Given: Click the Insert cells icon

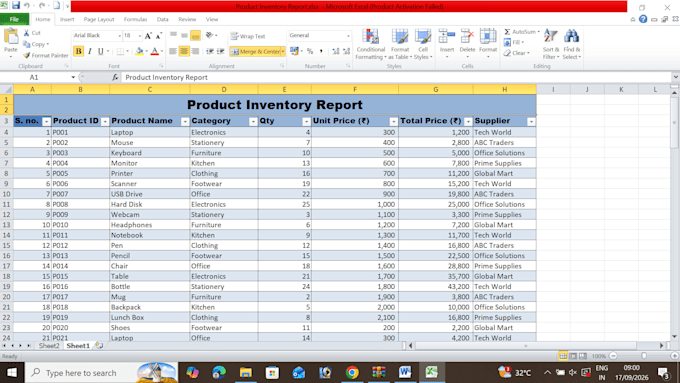Looking at the screenshot, I should pyautogui.click(x=447, y=36).
